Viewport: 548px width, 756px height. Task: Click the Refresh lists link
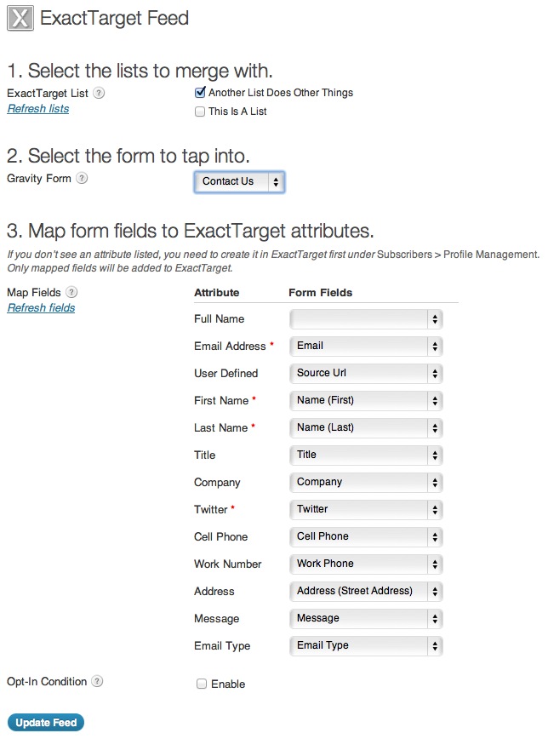point(38,109)
